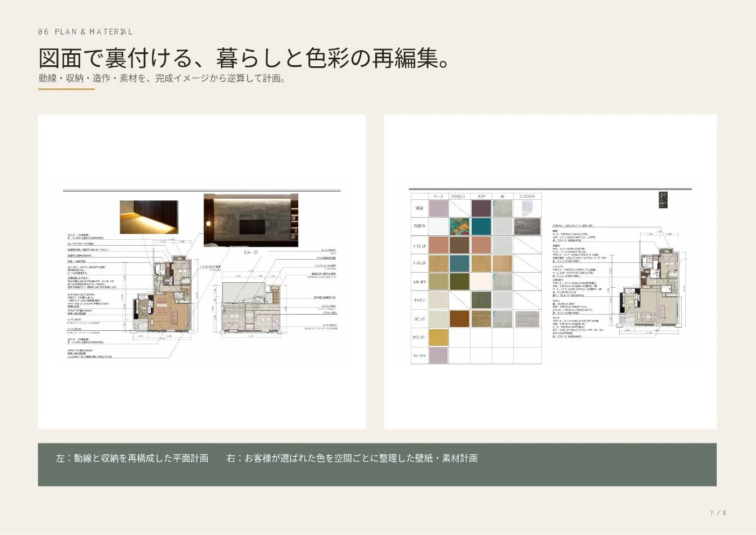
Task: Pick the トイレ1F brown accent swatch
Action: click(460, 245)
